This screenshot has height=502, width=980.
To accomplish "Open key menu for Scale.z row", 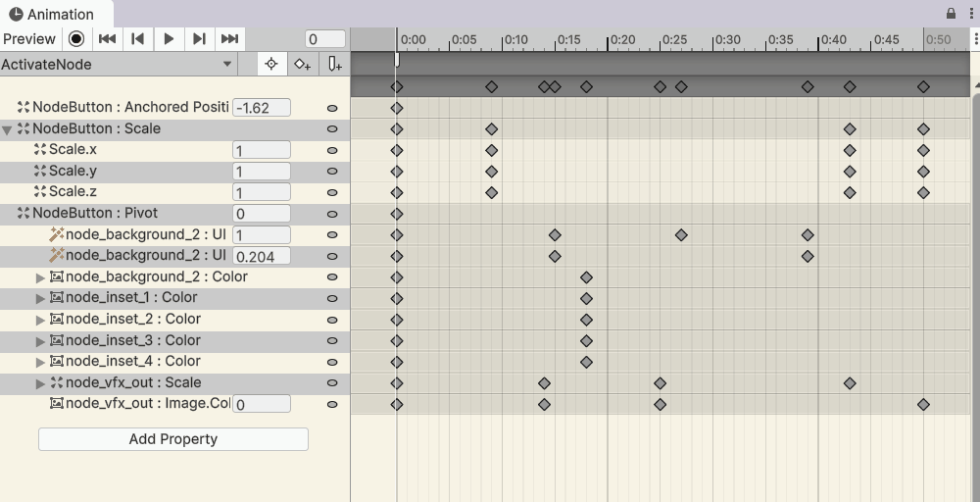I will tap(332, 192).
